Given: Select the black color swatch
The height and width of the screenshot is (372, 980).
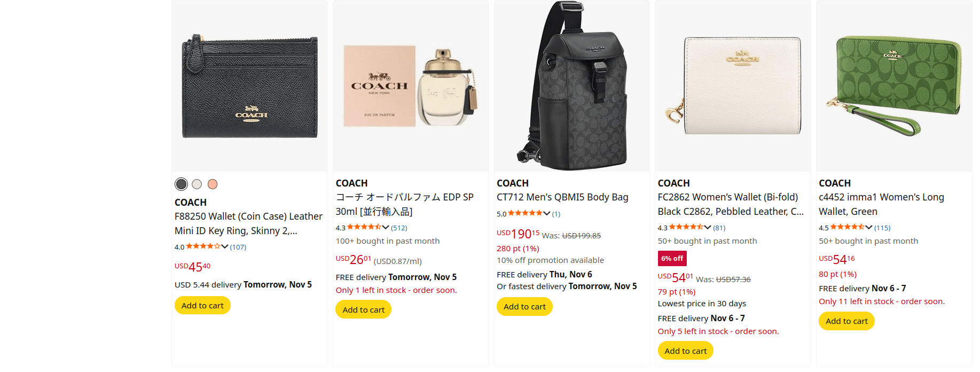Looking at the screenshot, I should coord(182,184).
